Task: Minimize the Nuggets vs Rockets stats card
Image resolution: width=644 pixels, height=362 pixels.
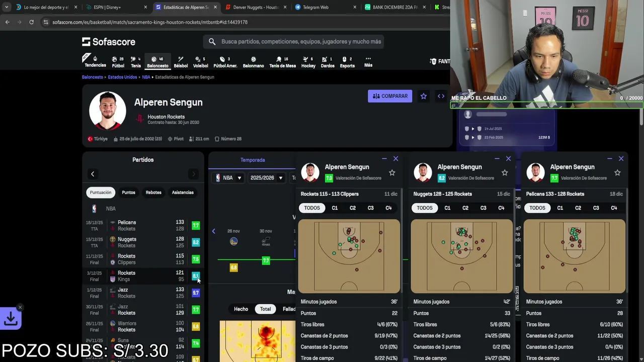Action: 497,159
